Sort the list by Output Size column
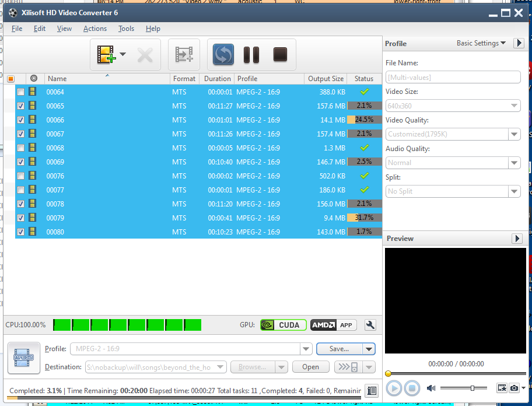 [x=325, y=79]
